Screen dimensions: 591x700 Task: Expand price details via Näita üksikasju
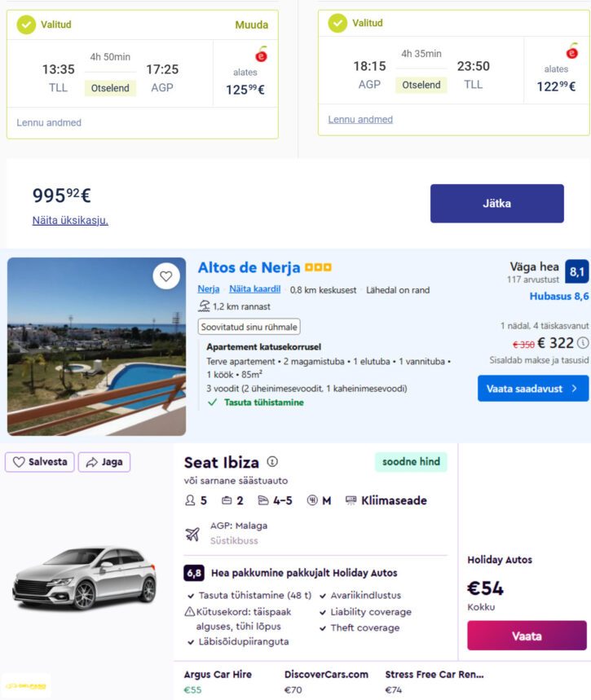[70, 220]
